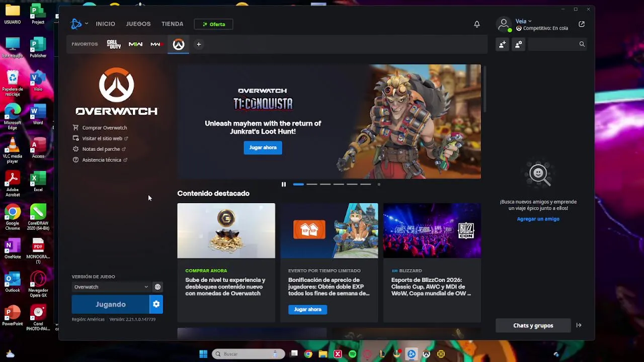
Task: Jump to the last carousel dot
Action: click(379, 185)
